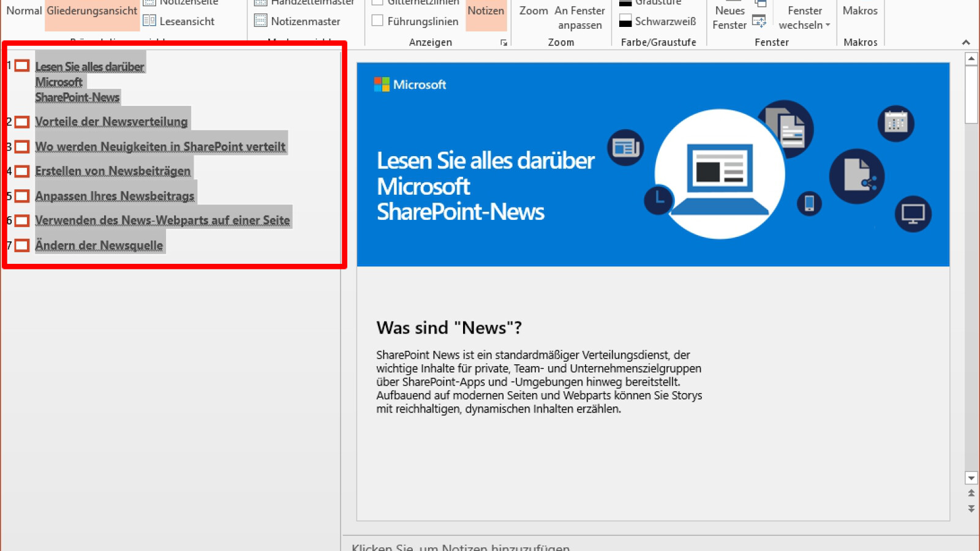
Task: Open the Makros button
Action: [x=860, y=11]
